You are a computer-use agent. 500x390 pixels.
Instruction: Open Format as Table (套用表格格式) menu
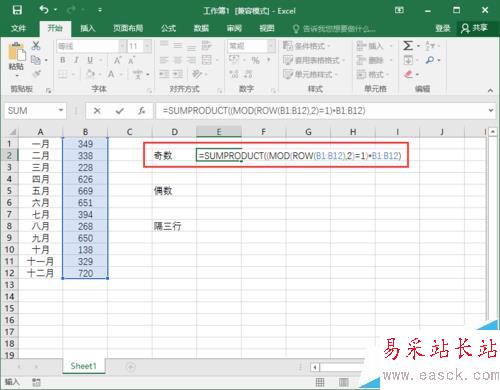point(313,60)
